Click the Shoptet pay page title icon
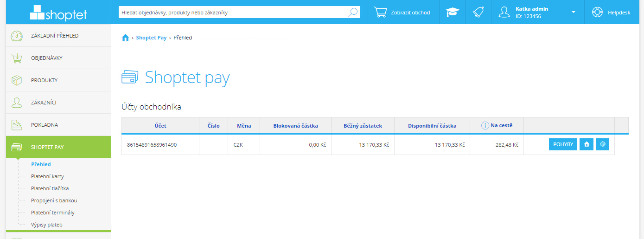This screenshot has height=239, width=644. coord(129,77)
